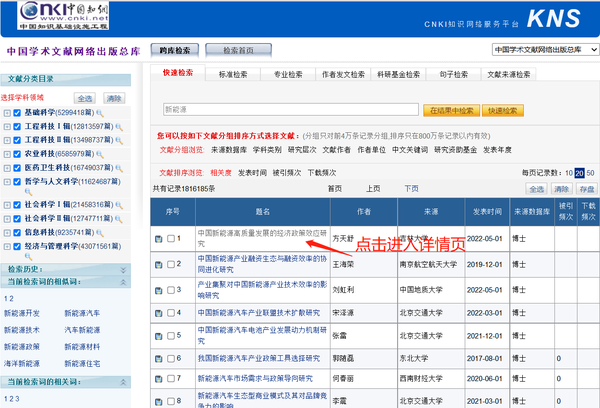Image resolution: width=600 pixels, height=408 pixels.
Task: Click the search keyword input field
Action: pos(291,109)
